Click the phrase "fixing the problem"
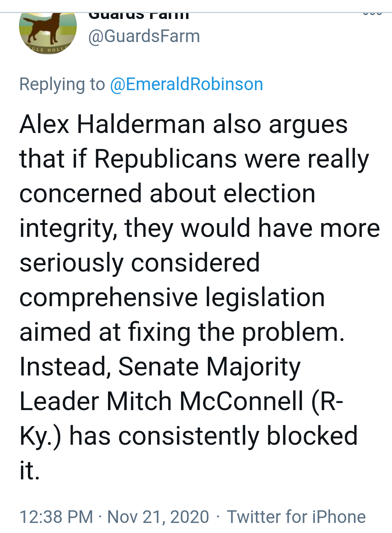Screen dimensions: 392x533 coord(236,332)
